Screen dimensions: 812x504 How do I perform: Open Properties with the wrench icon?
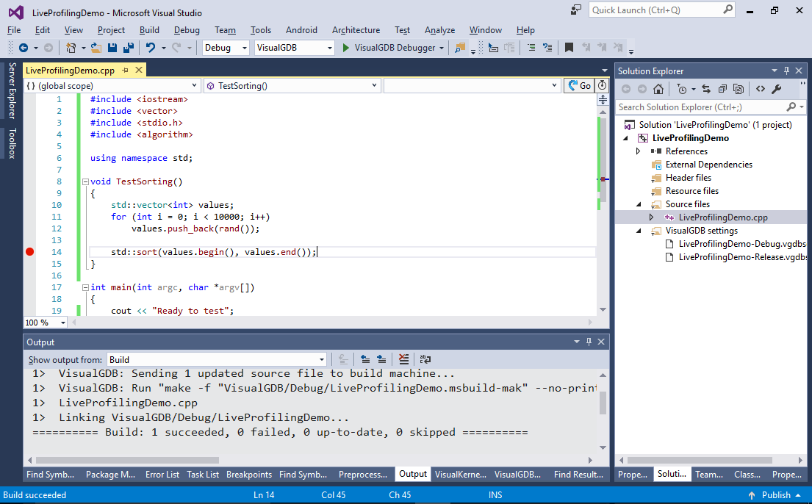[776, 89]
